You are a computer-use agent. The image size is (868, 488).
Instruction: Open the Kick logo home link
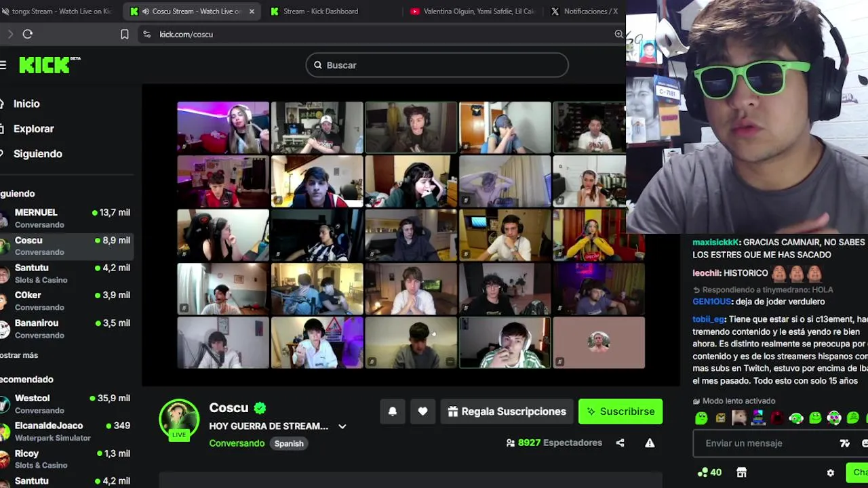tap(50, 64)
